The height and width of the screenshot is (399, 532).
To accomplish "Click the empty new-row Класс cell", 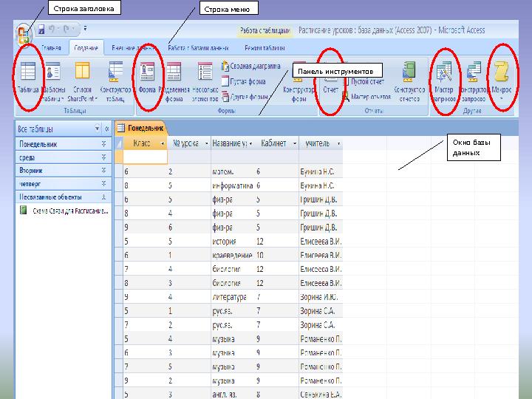I will (x=146, y=157).
